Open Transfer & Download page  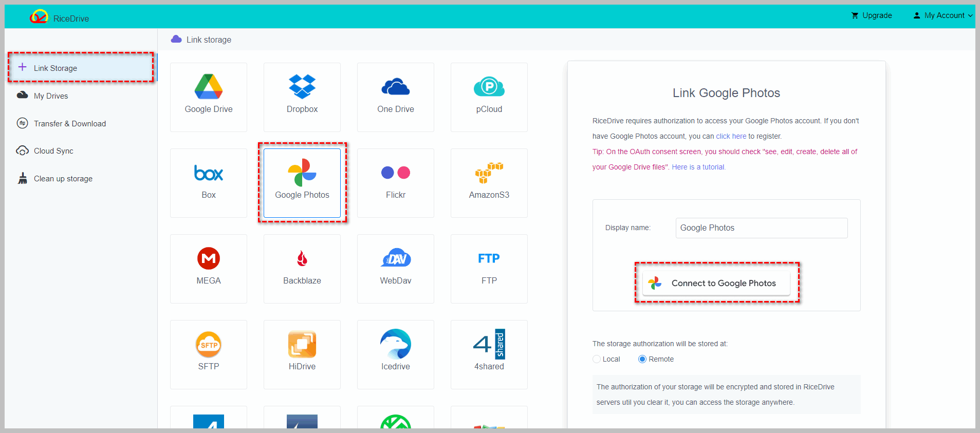point(70,123)
